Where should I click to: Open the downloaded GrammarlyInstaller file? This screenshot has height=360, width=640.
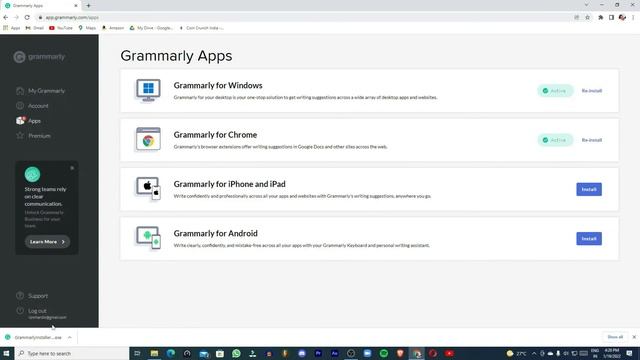tap(34, 337)
